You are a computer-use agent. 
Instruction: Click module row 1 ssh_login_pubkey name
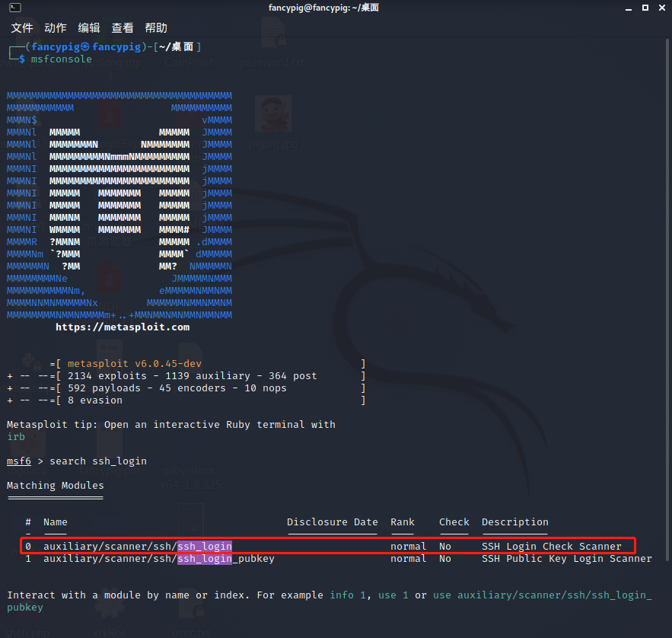pos(158,559)
